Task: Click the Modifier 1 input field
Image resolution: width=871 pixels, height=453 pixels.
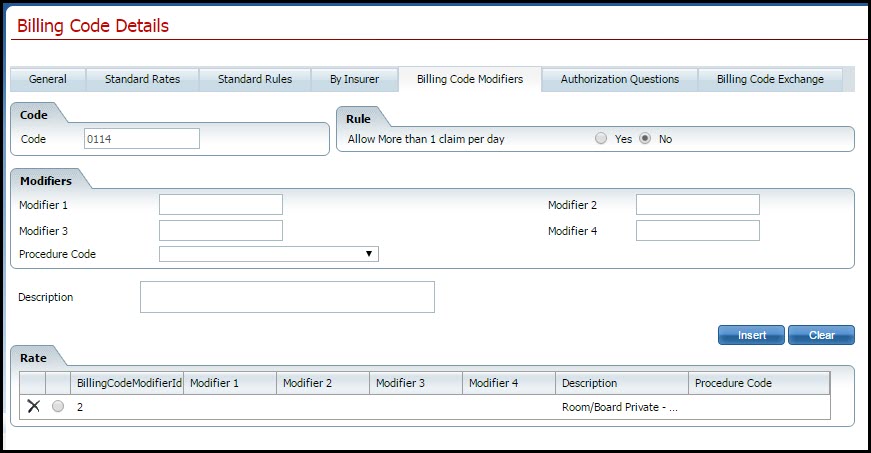Action: tap(221, 205)
